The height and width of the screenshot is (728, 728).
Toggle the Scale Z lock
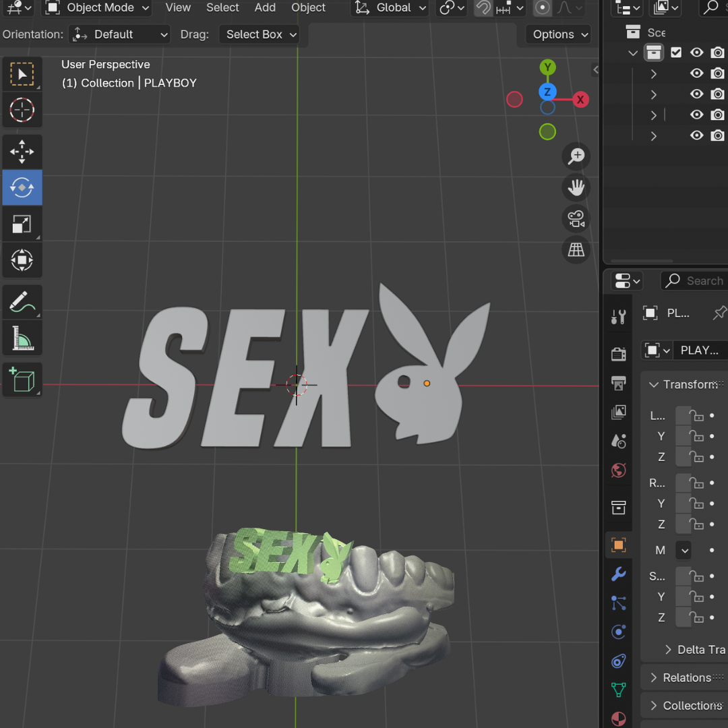pos(696,617)
